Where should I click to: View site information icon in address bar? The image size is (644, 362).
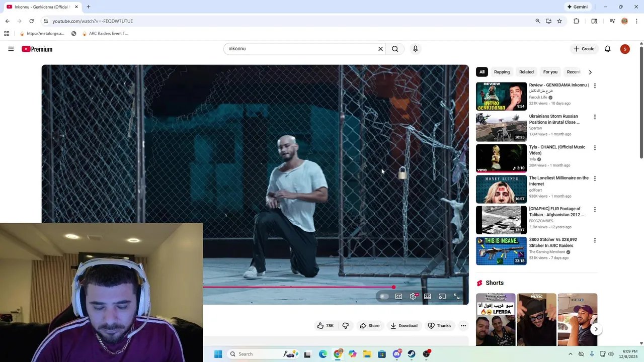[46, 21]
